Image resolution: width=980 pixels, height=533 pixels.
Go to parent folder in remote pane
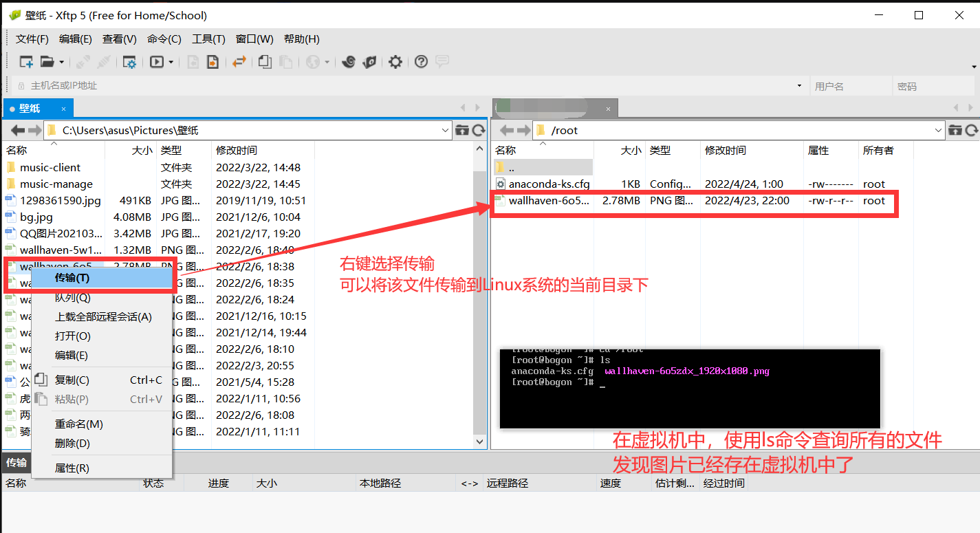(x=955, y=130)
